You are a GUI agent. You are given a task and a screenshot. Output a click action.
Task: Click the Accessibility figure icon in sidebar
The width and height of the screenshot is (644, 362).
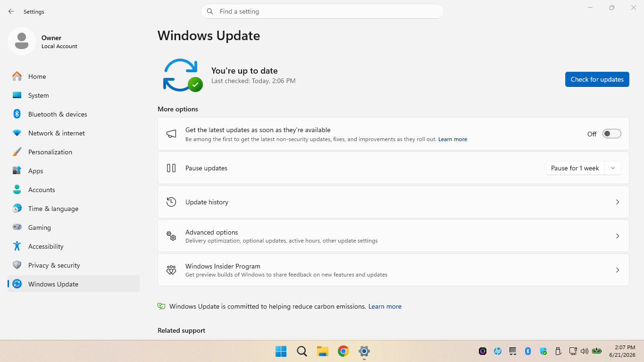[x=17, y=246]
